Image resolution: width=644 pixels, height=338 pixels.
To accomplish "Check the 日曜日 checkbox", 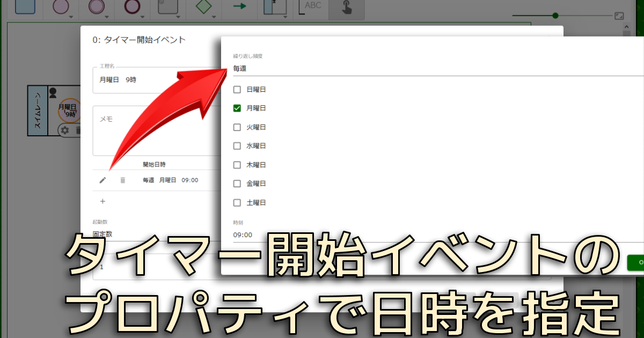I will (237, 90).
